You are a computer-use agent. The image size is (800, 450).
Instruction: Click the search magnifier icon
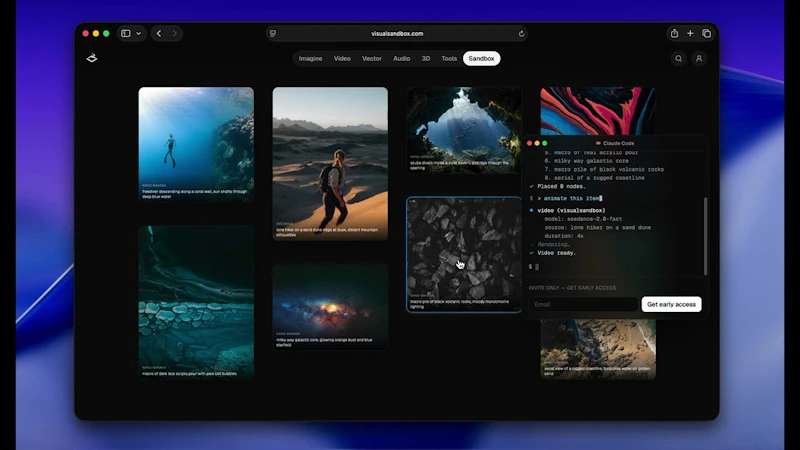[x=679, y=59]
